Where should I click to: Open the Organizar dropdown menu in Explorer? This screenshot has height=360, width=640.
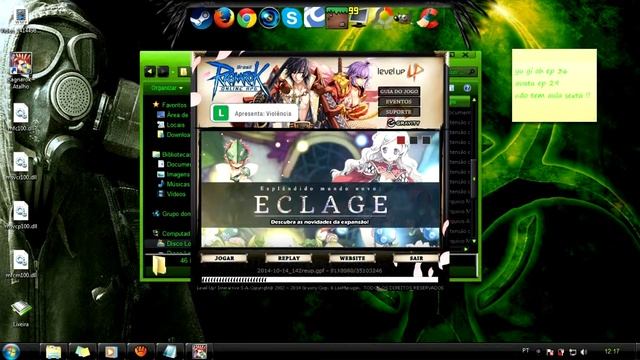pos(167,88)
